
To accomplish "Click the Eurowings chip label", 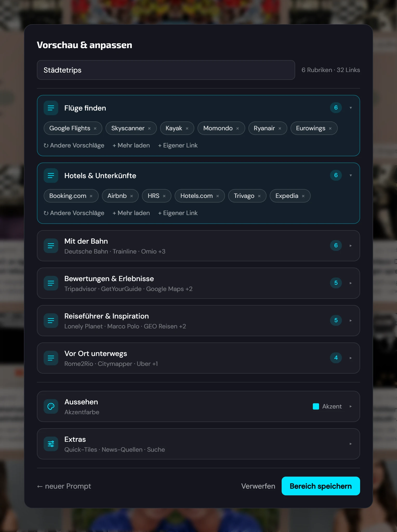I will coord(311,128).
